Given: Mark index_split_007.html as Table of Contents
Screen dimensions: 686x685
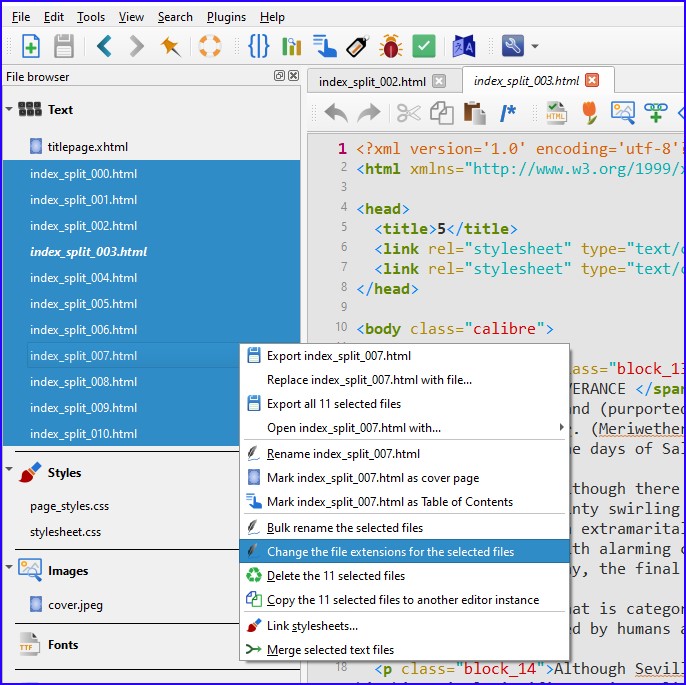Looking at the screenshot, I should 404,502.
